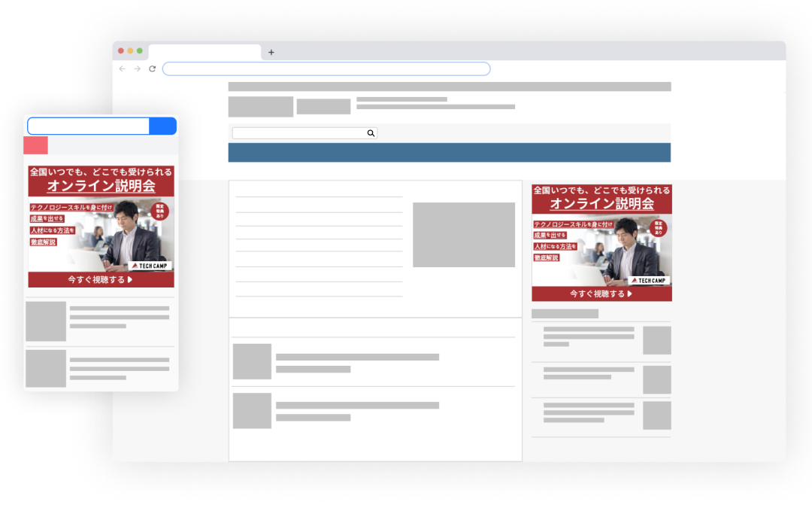Focus the browser address bar
This screenshot has width=812, height=508.
click(x=326, y=68)
